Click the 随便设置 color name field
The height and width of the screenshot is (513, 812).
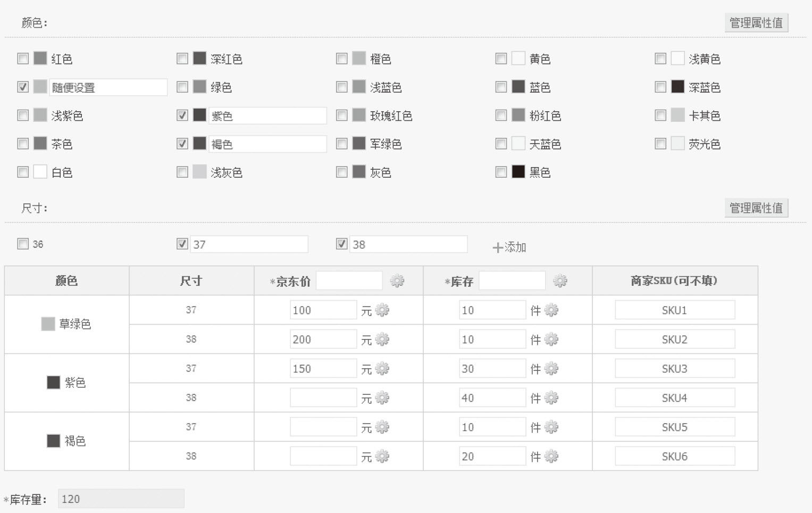(108, 87)
